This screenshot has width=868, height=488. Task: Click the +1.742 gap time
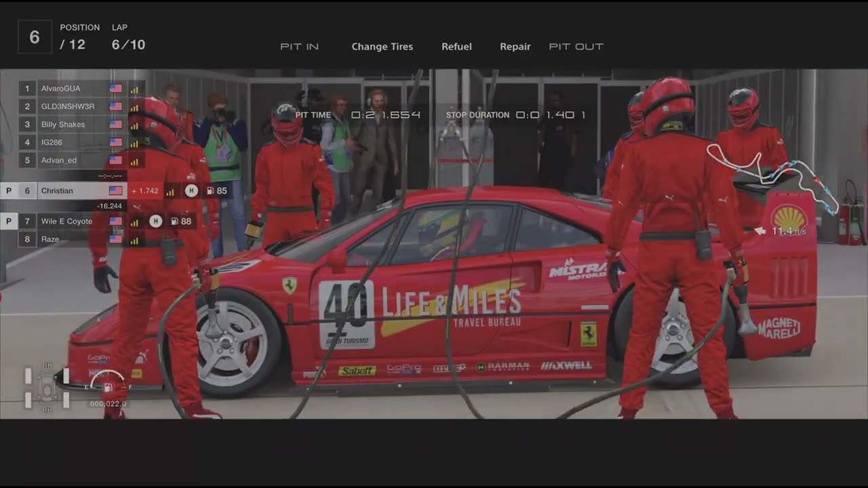tap(144, 191)
